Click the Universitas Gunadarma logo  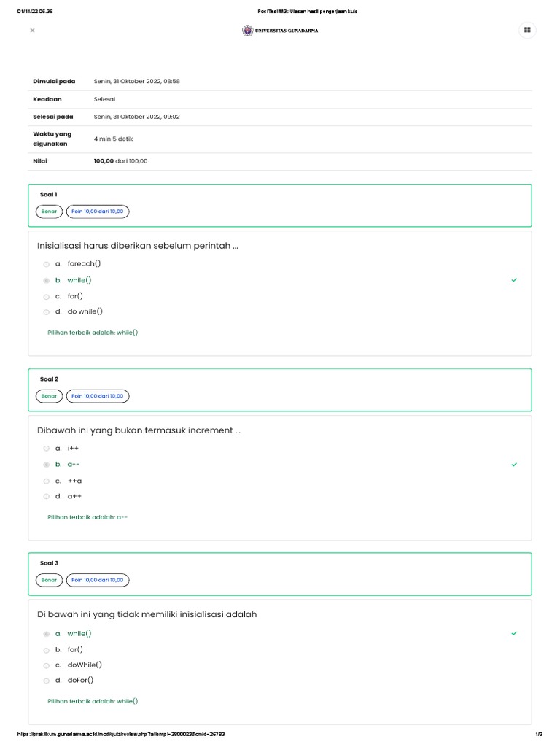pyautogui.click(x=248, y=31)
